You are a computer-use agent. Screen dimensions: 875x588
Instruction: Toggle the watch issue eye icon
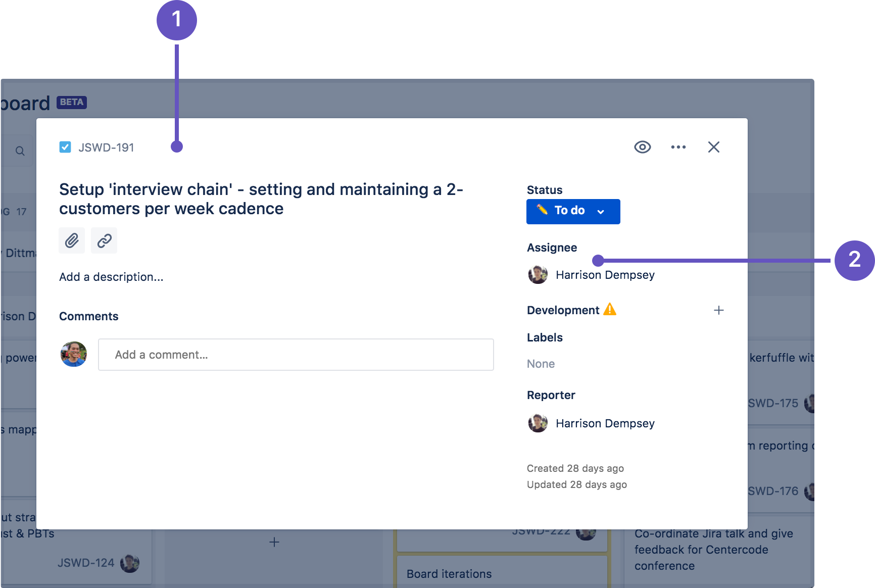coord(643,147)
